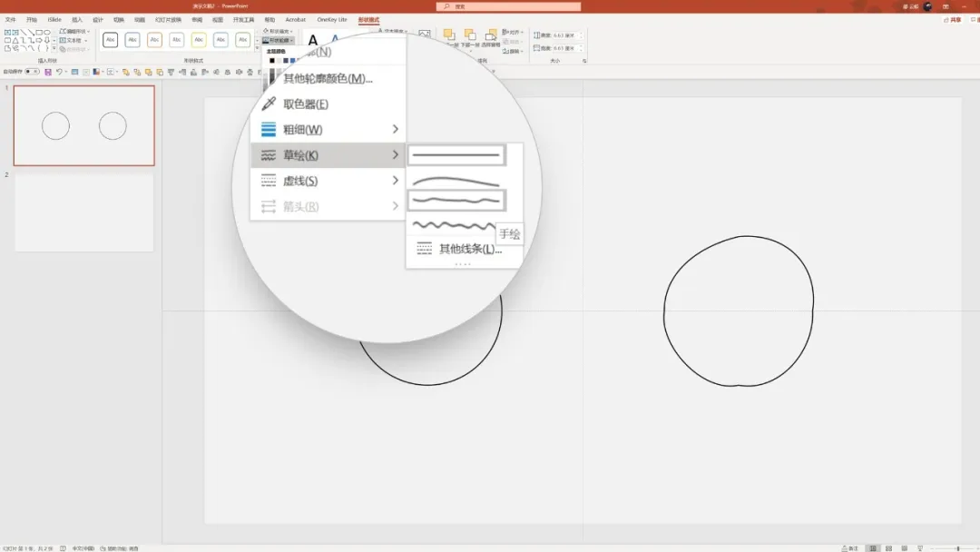This screenshot has height=552, width=980.
Task: Apply the yellow outline Abc shape style
Action: (199, 40)
